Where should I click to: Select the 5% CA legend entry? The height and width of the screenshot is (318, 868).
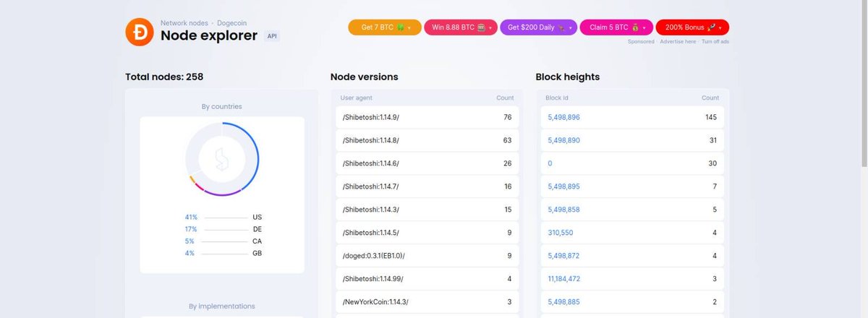223,241
